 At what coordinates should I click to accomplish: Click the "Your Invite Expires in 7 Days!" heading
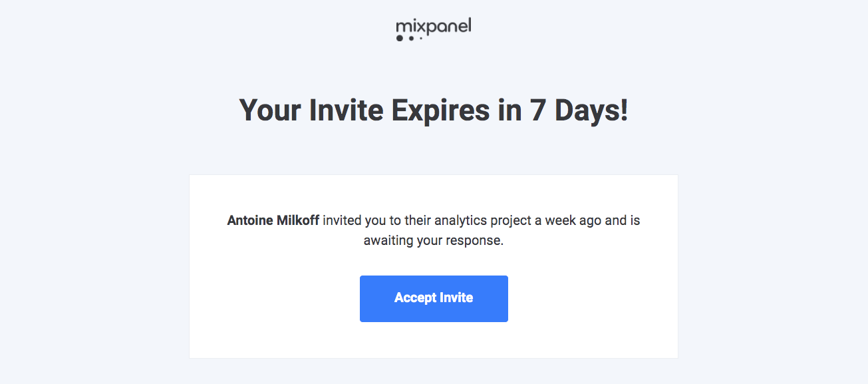pos(433,110)
